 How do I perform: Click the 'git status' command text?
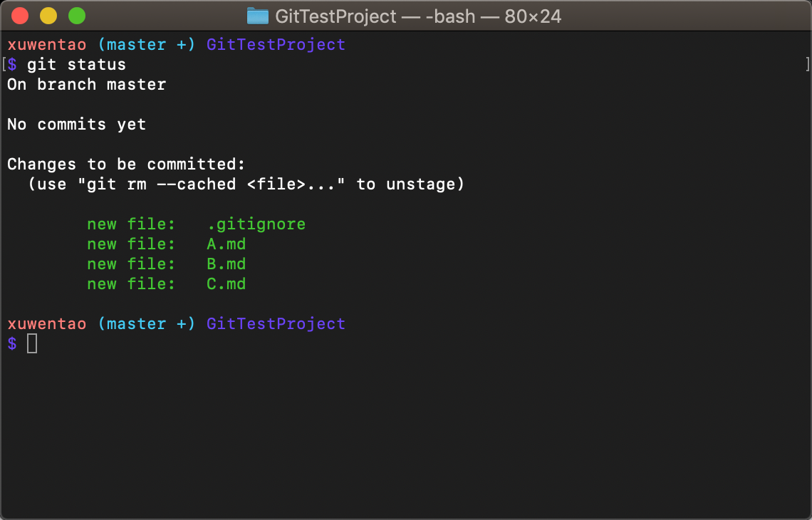click(x=77, y=65)
